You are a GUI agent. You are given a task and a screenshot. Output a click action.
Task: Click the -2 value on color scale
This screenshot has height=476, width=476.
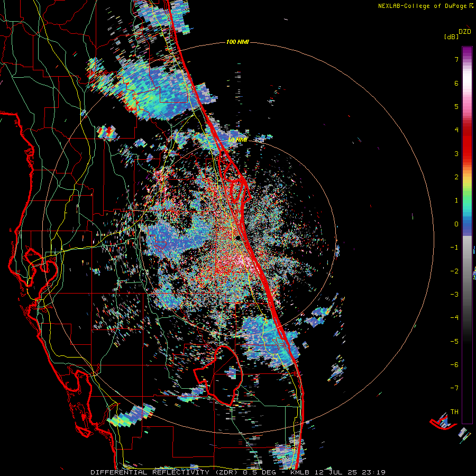point(454,271)
